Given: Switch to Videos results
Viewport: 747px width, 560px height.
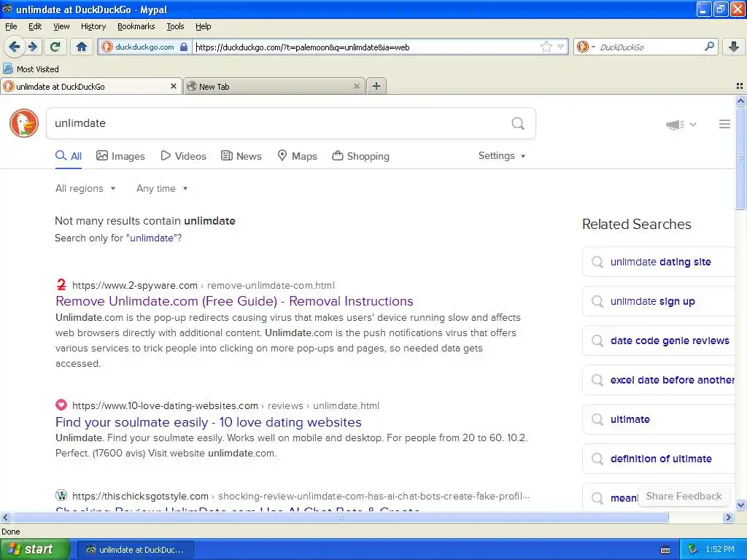Looking at the screenshot, I should [183, 156].
